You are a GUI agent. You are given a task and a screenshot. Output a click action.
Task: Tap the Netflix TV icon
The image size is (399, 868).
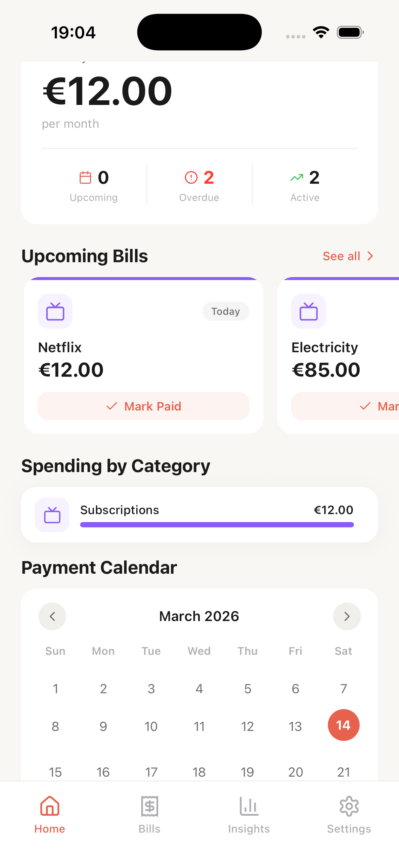(x=55, y=311)
